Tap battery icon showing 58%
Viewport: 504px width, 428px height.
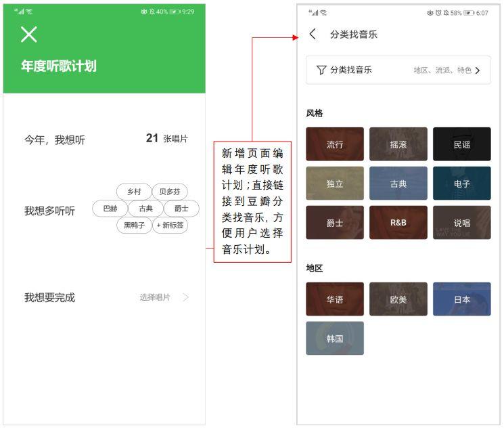click(x=469, y=13)
